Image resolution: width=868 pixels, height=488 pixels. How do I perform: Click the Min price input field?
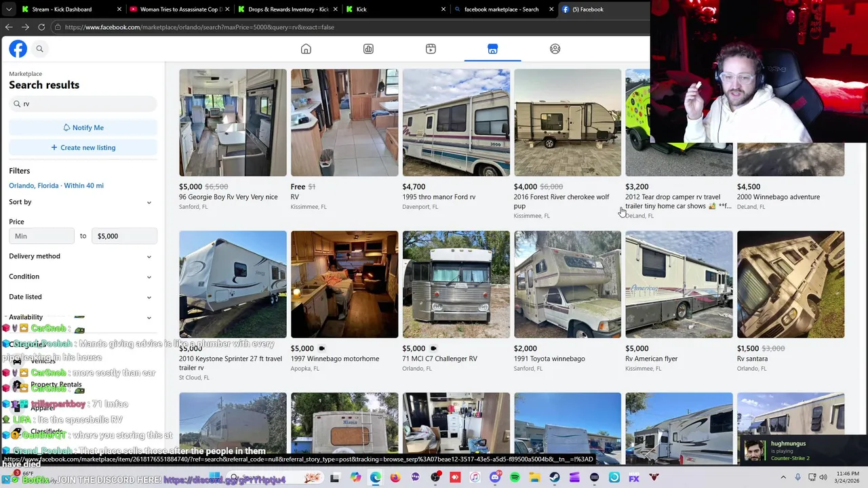click(41, 236)
